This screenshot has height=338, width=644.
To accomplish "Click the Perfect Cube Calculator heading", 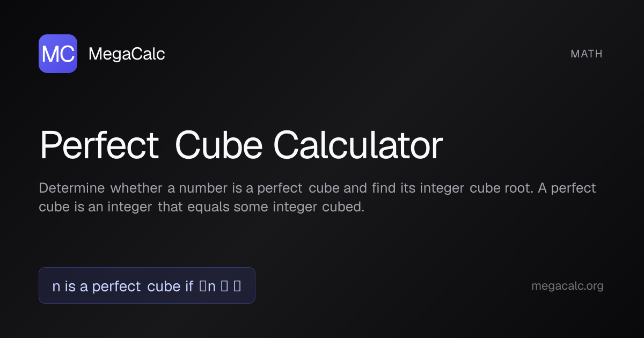I will tap(241, 146).
